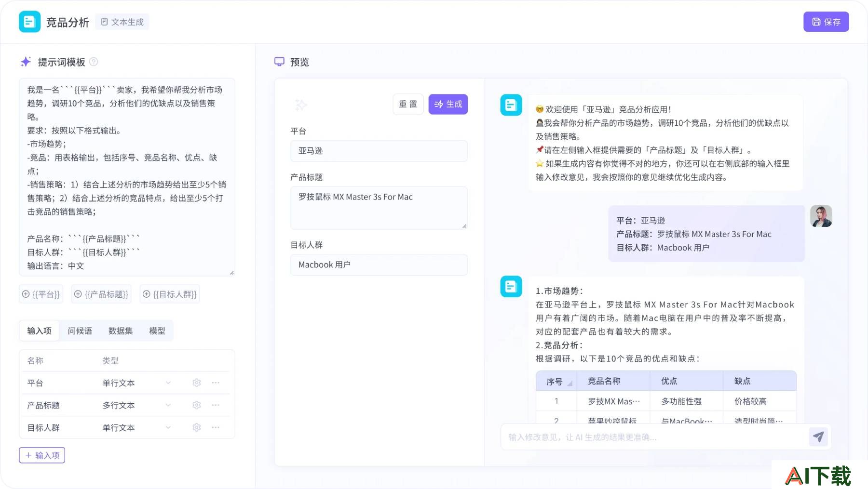The image size is (868, 489).
Task: Insert the {{平台}} variable chip
Action: [41, 294]
